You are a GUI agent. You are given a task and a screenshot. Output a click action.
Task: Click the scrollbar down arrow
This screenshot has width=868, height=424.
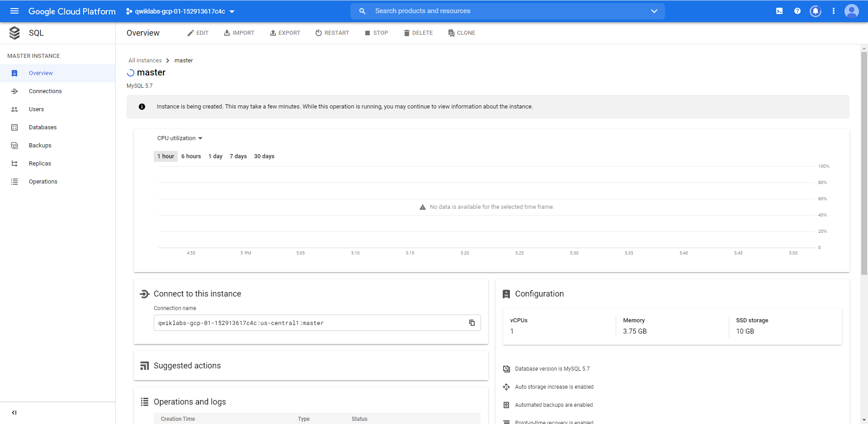click(864, 420)
